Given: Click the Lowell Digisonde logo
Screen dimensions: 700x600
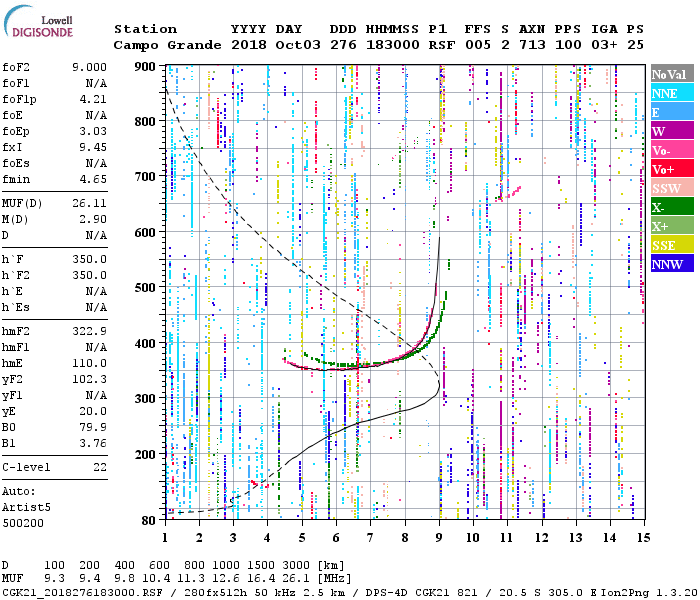Looking at the screenshot, I should 38,21.
